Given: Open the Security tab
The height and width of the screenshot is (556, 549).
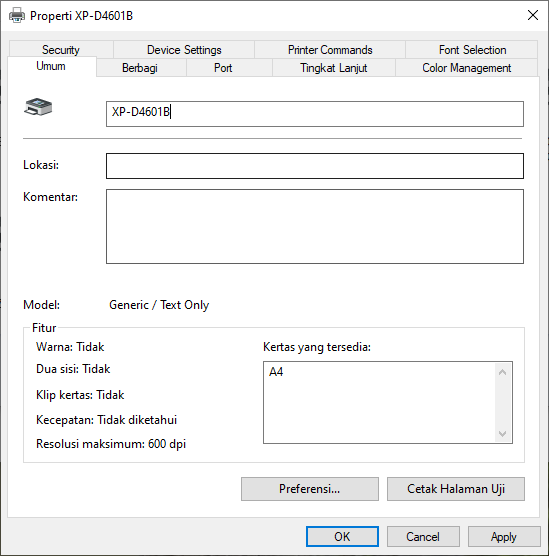Looking at the screenshot, I should tap(61, 50).
